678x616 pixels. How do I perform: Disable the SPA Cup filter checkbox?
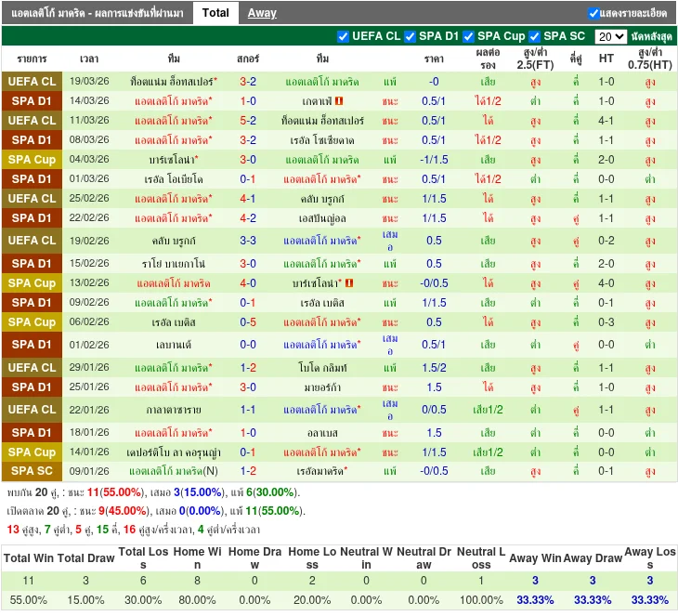469,36
